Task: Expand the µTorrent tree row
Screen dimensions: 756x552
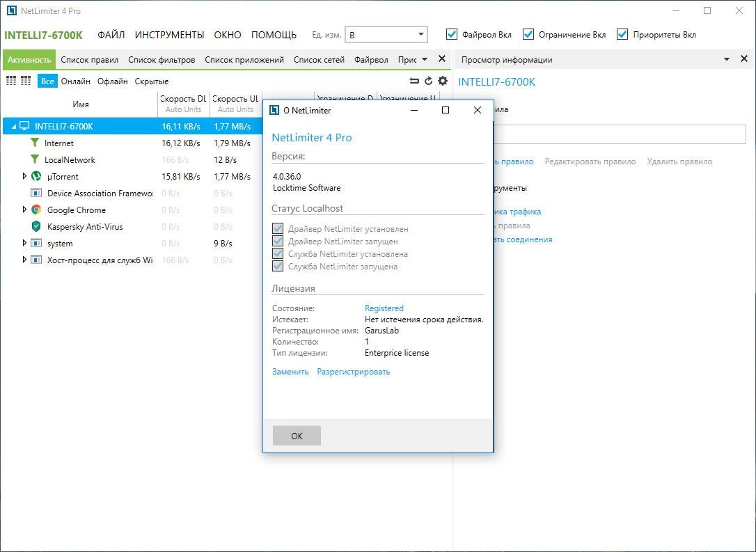Action: (24, 176)
